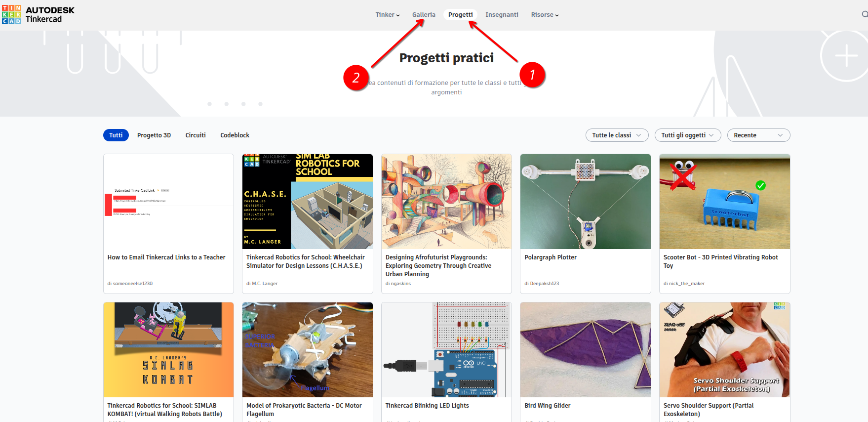Viewport: 868px width, 422px height.
Task: Expand the Risorse menu
Action: pos(545,15)
